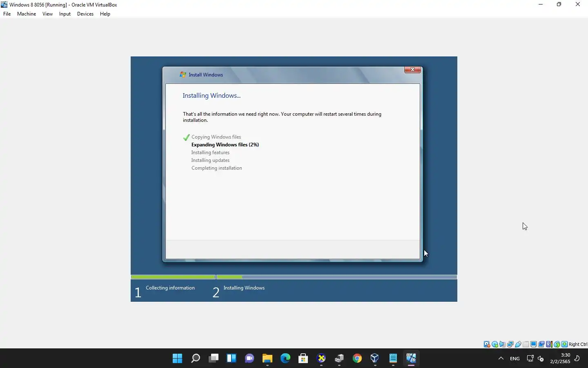Open the File menu
This screenshot has width=588, height=368.
[7, 14]
